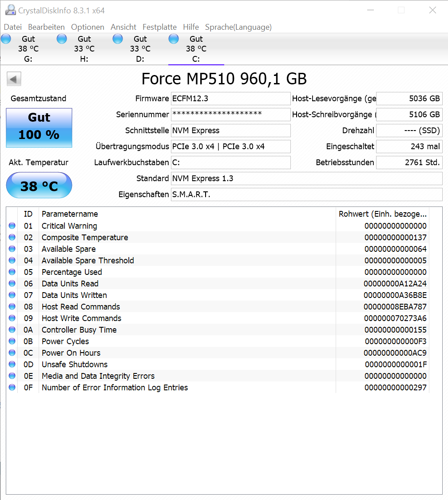Click status orb for Power Cycles row
448x500 pixels.
pyautogui.click(x=12, y=341)
